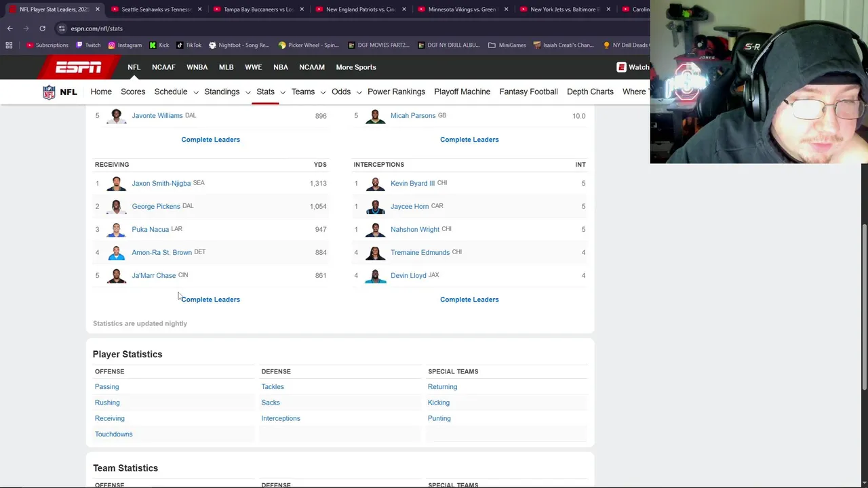Image resolution: width=868 pixels, height=488 pixels.
Task: Expand the Schedule dropdown arrow
Action: [195, 92]
